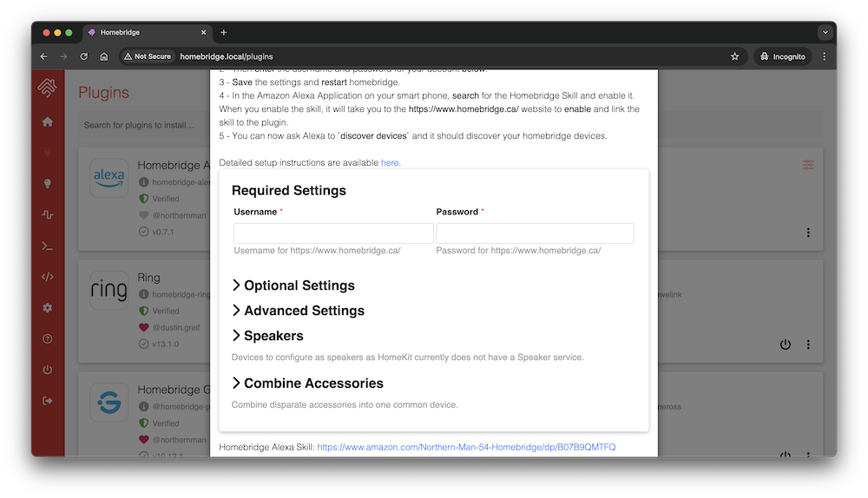Click the Incognito indicator
This screenshot has width=868, height=498.
[782, 56]
